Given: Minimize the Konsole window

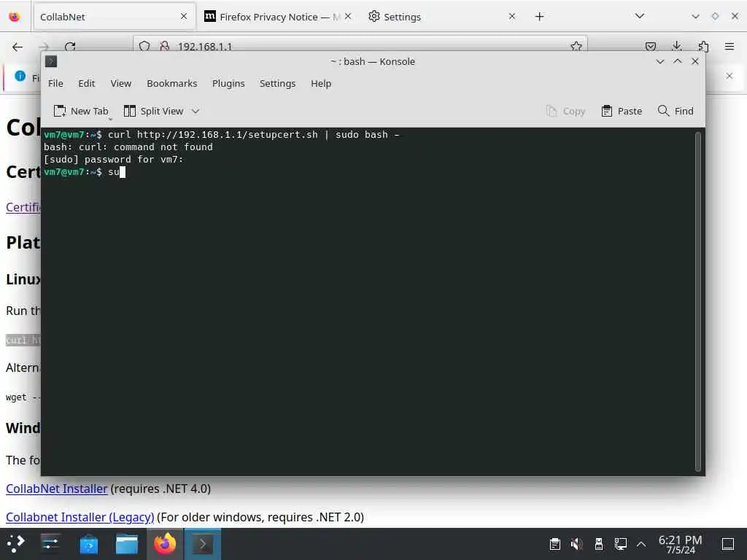Looking at the screenshot, I should (x=659, y=61).
